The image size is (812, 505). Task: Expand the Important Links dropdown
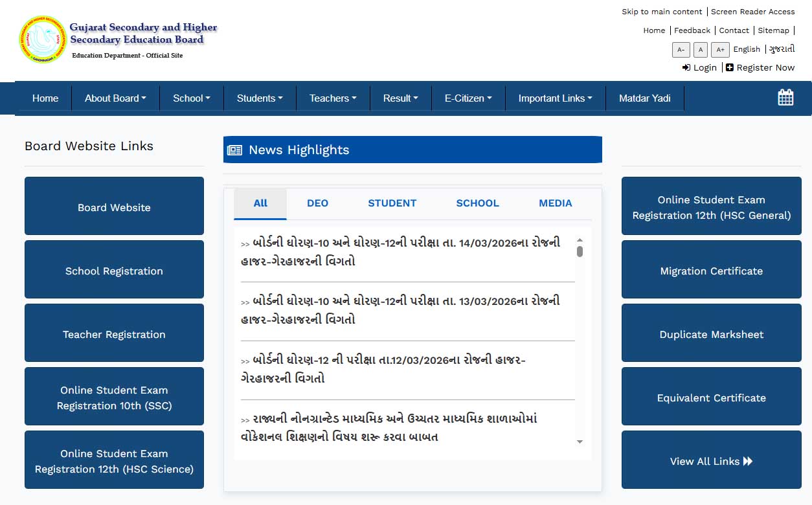[555, 98]
